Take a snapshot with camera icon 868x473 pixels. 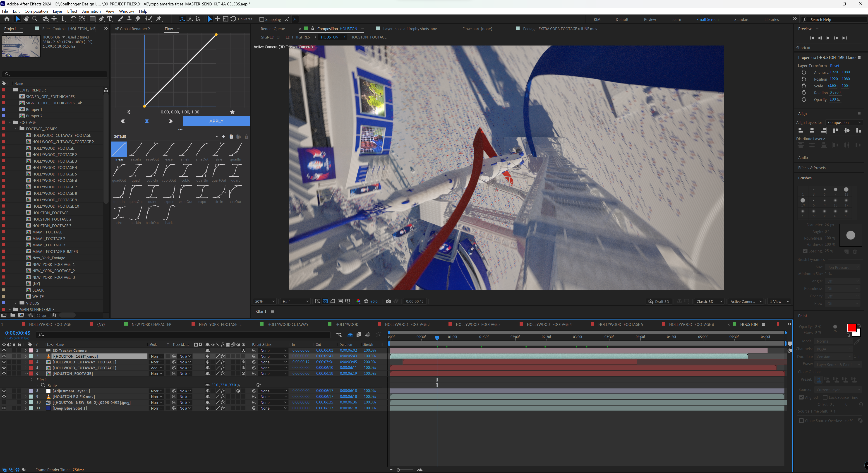(x=388, y=301)
